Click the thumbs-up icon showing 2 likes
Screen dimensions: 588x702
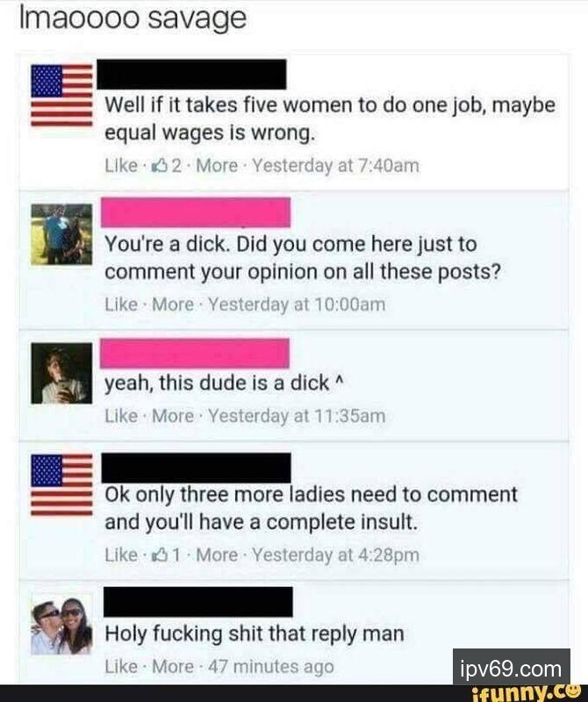[x=161, y=166]
